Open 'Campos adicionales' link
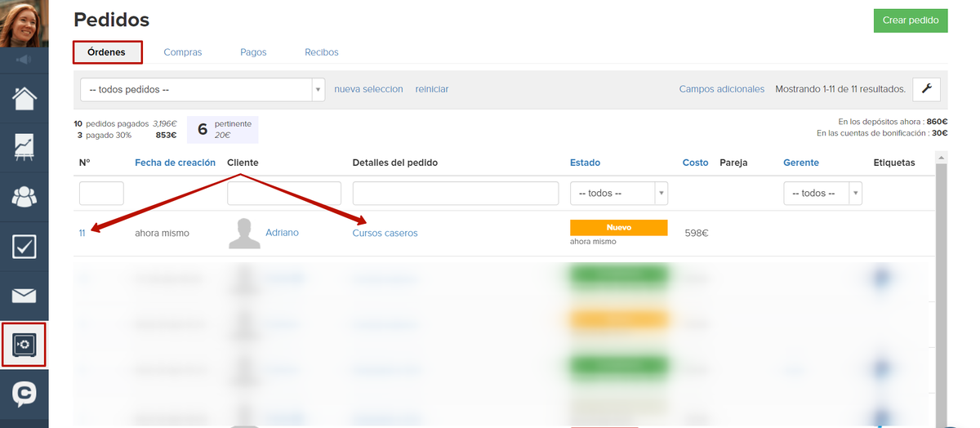The image size is (980, 428). pos(722,89)
